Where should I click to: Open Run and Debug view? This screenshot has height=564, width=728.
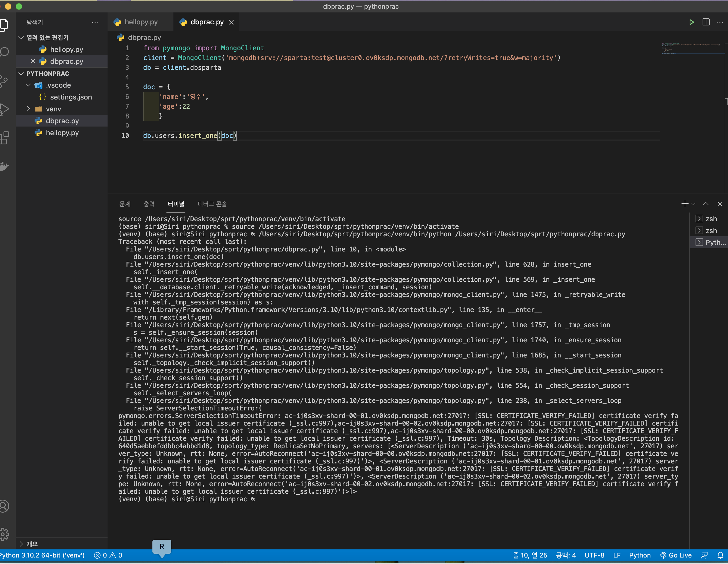coord(4,109)
